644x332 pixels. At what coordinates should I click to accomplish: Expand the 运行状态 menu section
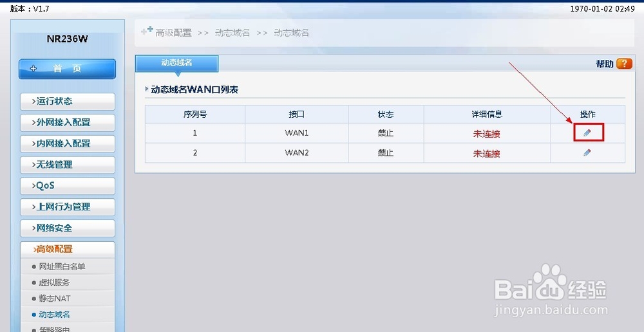coord(68,102)
